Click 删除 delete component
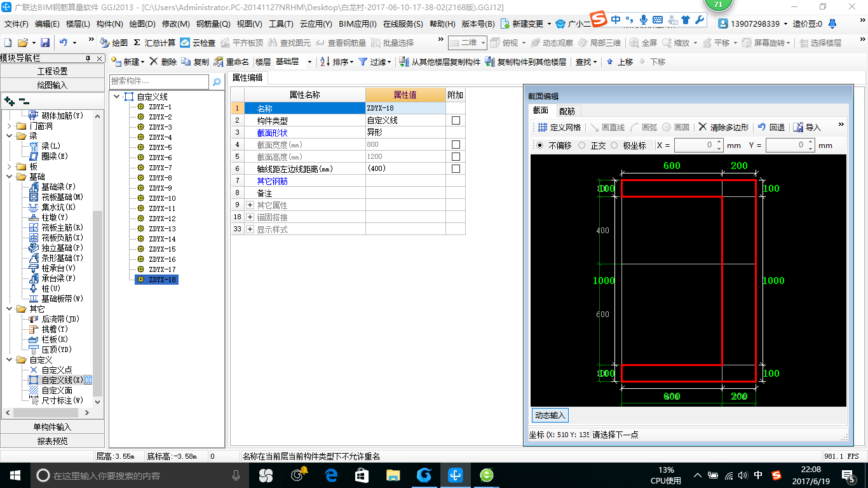The width and height of the screenshot is (868, 488). click(x=163, y=62)
